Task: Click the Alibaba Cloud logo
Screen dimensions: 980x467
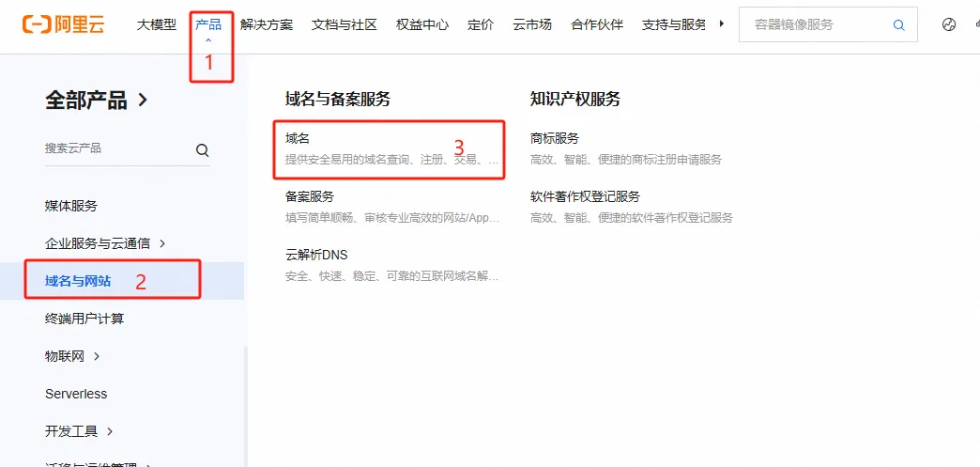Action: tap(63, 24)
